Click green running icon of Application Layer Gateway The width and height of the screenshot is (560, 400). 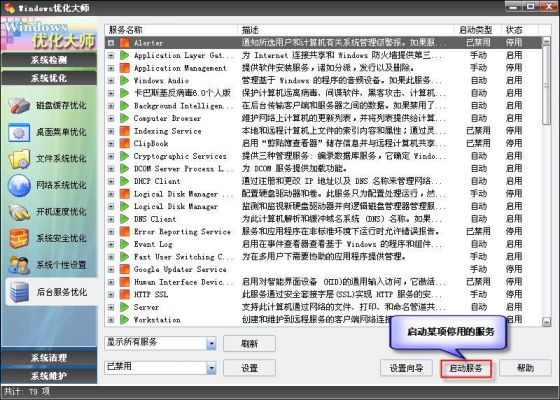[x=125, y=55]
